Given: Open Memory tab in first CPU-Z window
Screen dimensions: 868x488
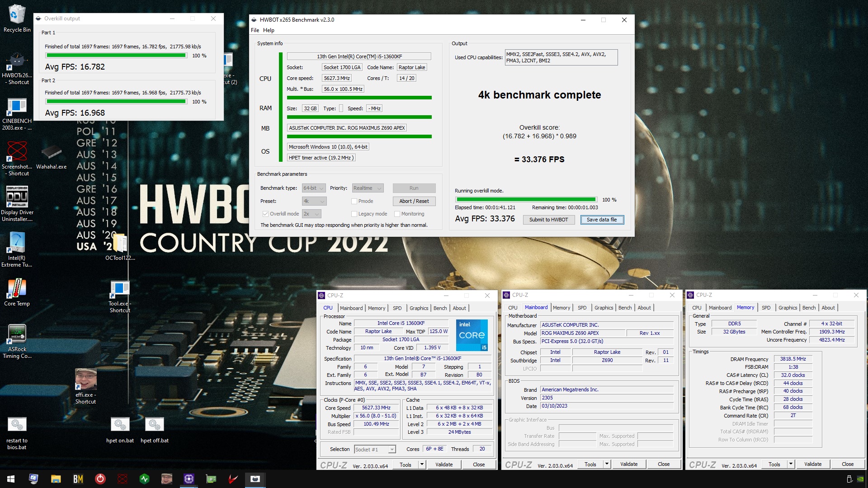Looking at the screenshot, I should (x=376, y=308).
